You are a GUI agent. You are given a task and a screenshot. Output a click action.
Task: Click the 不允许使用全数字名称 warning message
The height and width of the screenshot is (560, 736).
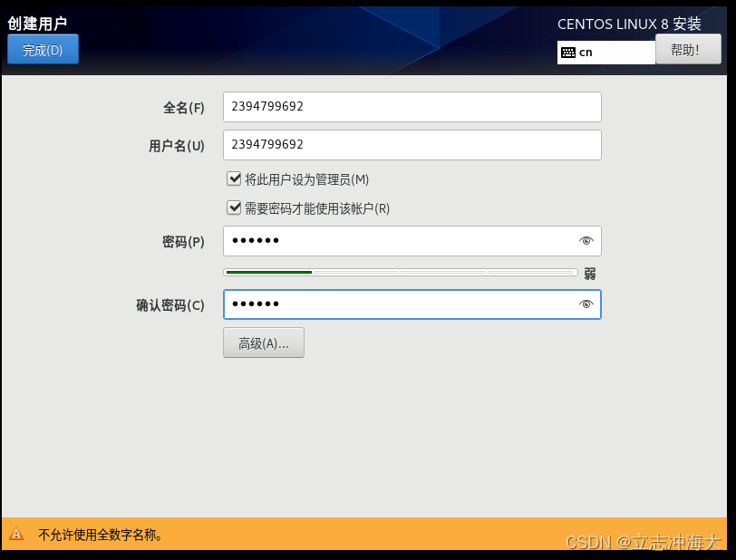pyautogui.click(x=101, y=535)
